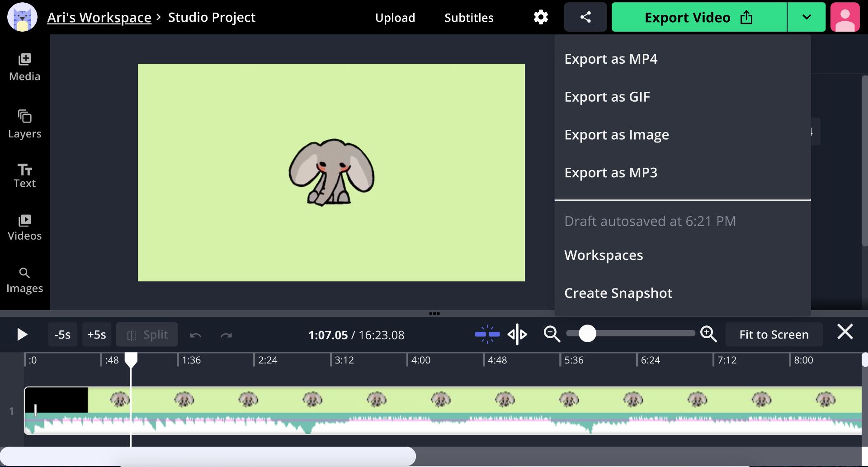
Task: Click the Share icon
Action: coord(585,17)
